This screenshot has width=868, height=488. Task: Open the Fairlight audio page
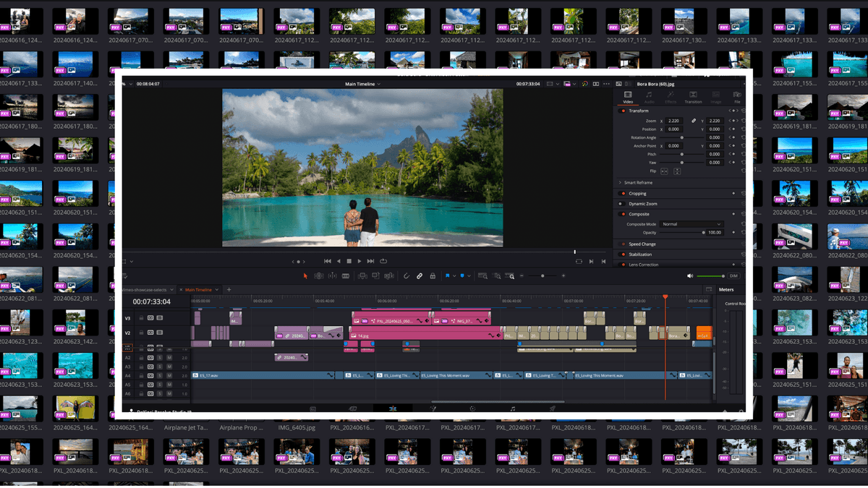(x=514, y=408)
